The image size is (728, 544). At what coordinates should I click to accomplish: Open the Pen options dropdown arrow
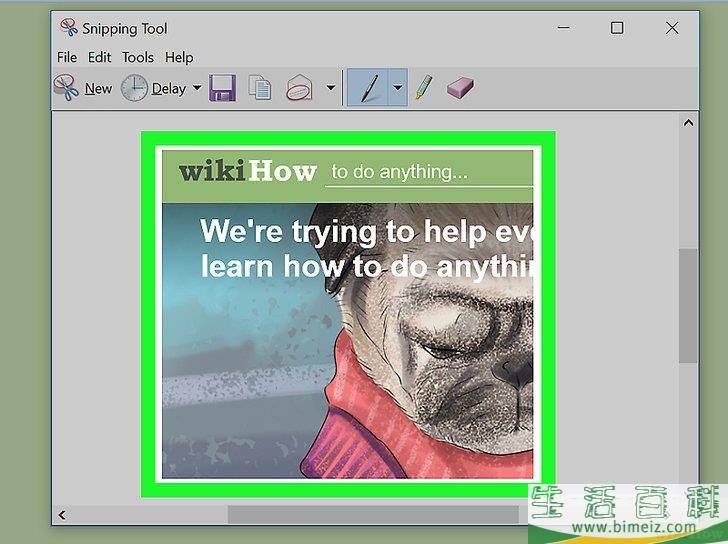click(x=398, y=87)
